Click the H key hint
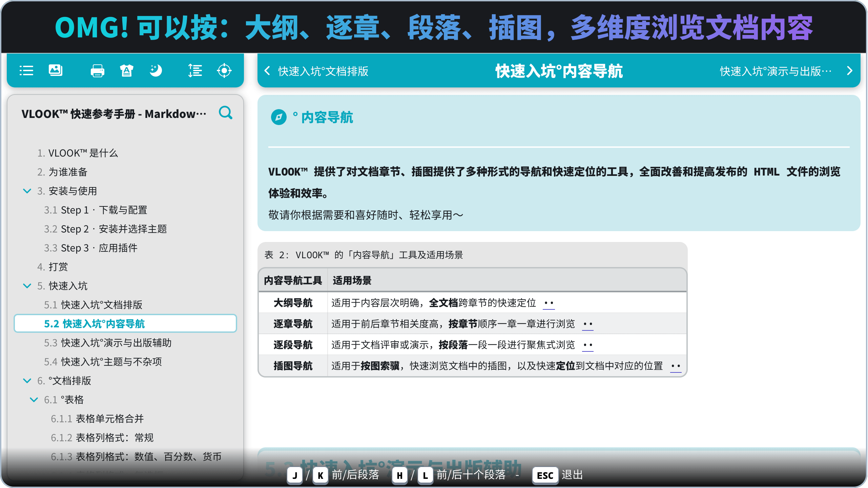Viewport: 868px width, 488px height. tap(400, 475)
